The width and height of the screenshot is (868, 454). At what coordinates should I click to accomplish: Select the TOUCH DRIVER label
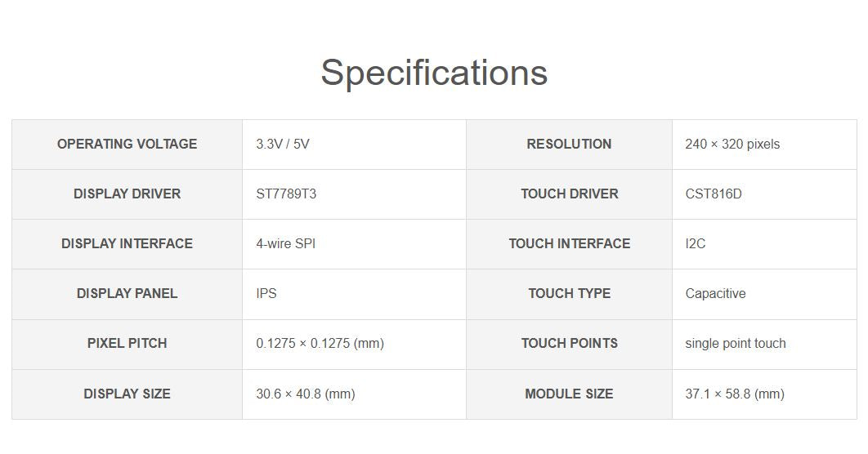tap(569, 194)
